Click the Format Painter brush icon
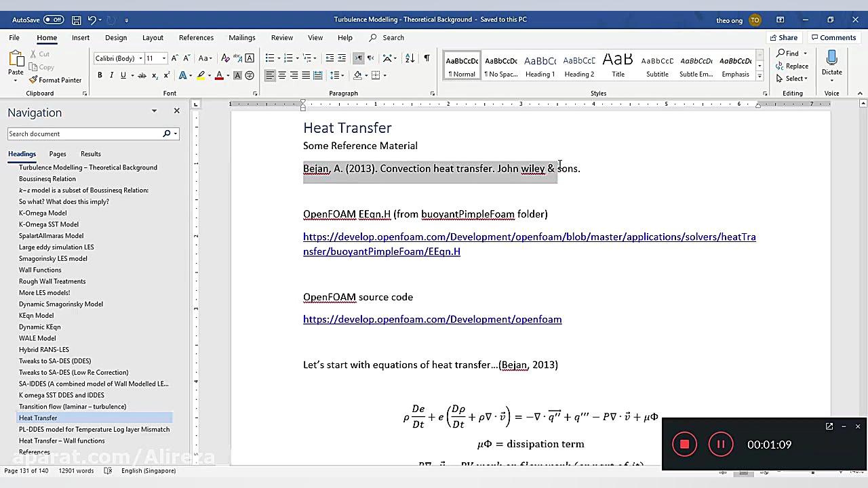The image size is (868, 488). [x=33, y=80]
